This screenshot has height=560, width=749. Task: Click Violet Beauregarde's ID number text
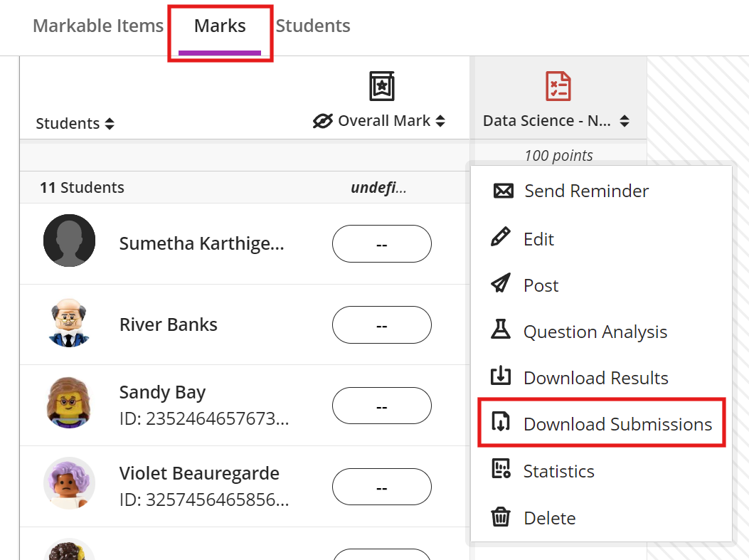coord(204,500)
